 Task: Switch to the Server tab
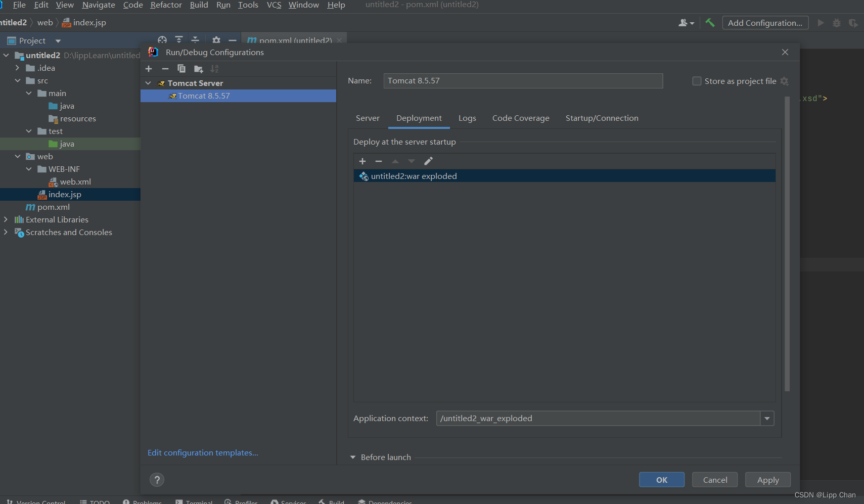[x=368, y=118]
